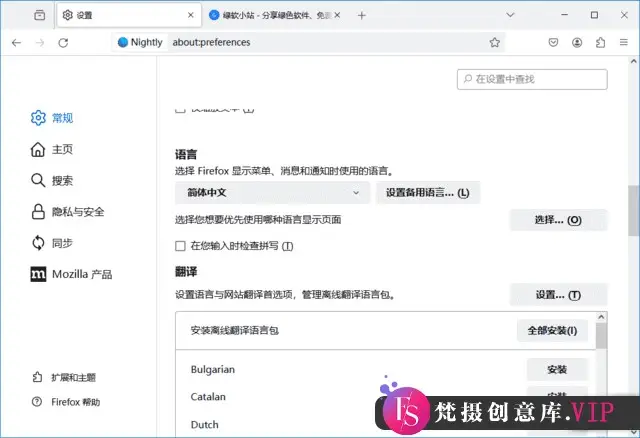Image resolution: width=640 pixels, height=438 pixels.
Task: Click the Dutch language row
Action: coord(386,425)
